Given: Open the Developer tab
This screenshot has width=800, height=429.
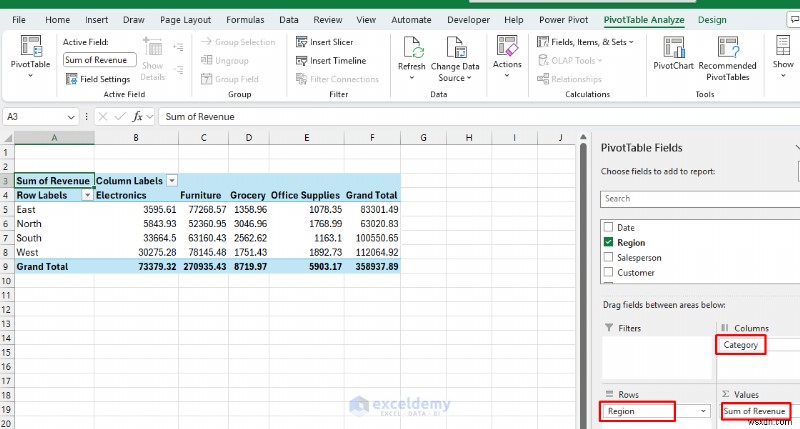Looking at the screenshot, I should pos(468,20).
